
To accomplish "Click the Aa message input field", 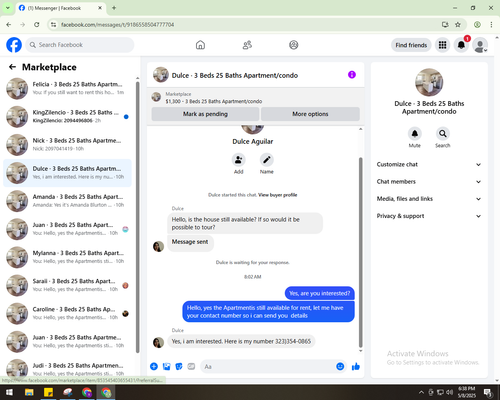I will click(x=273, y=367).
